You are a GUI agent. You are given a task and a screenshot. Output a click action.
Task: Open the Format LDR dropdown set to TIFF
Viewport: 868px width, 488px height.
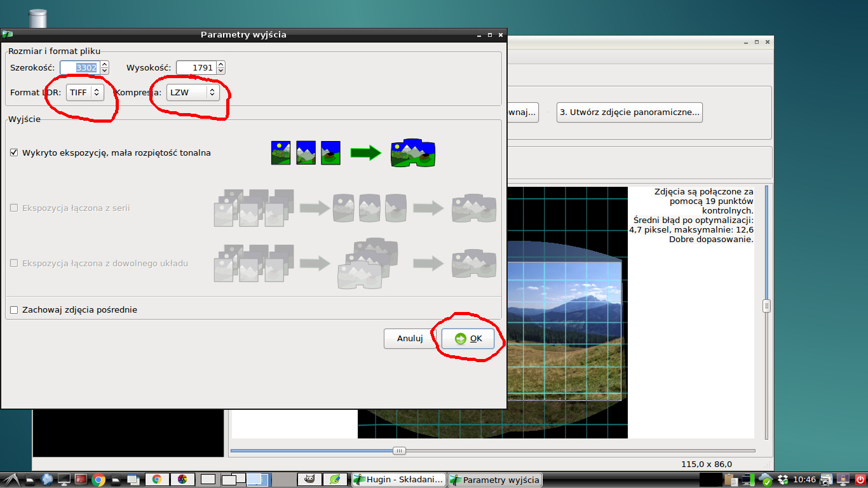pos(85,93)
